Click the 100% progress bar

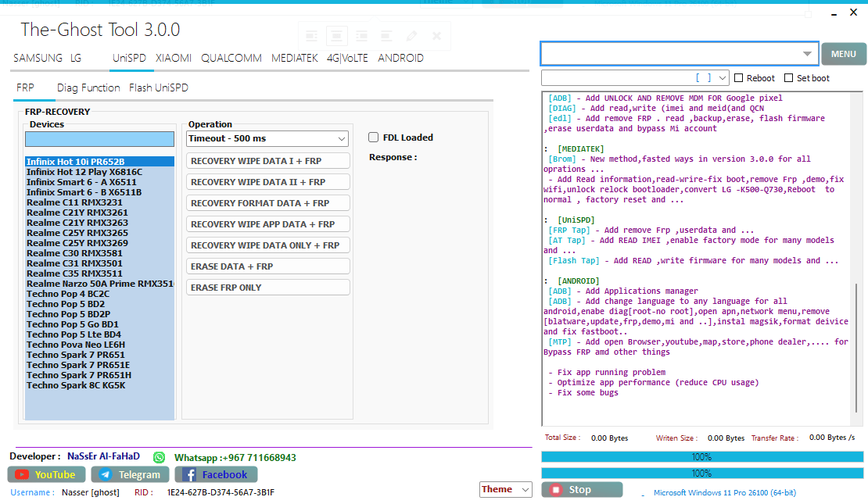tap(701, 456)
